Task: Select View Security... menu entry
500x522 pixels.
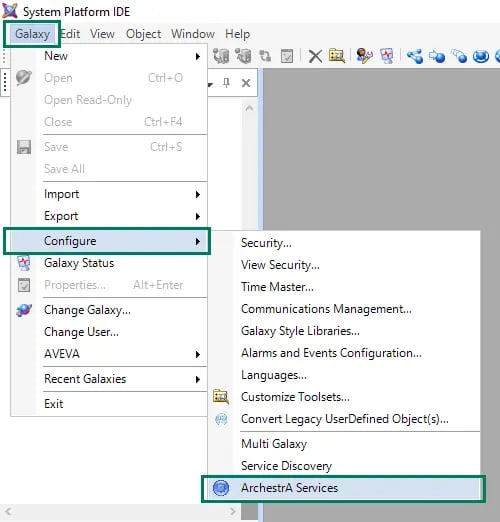Action: (x=280, y=265)
